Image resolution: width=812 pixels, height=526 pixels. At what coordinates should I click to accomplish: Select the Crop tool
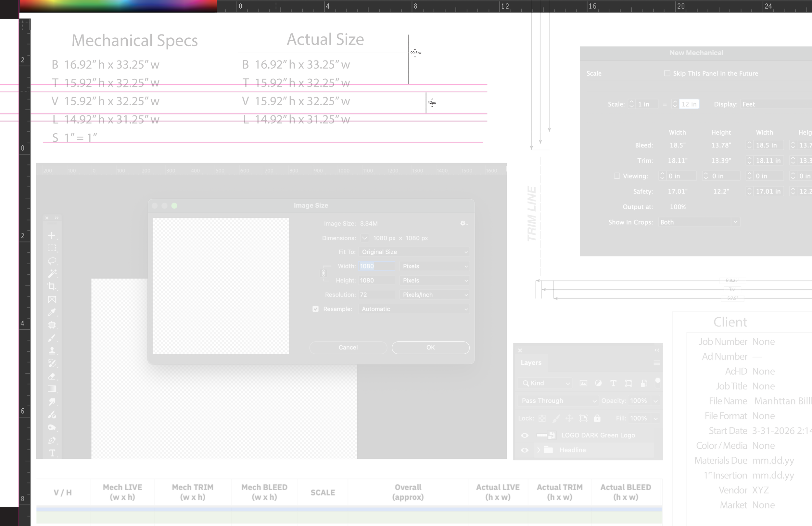pyautogui.click(x=52, y=286)
